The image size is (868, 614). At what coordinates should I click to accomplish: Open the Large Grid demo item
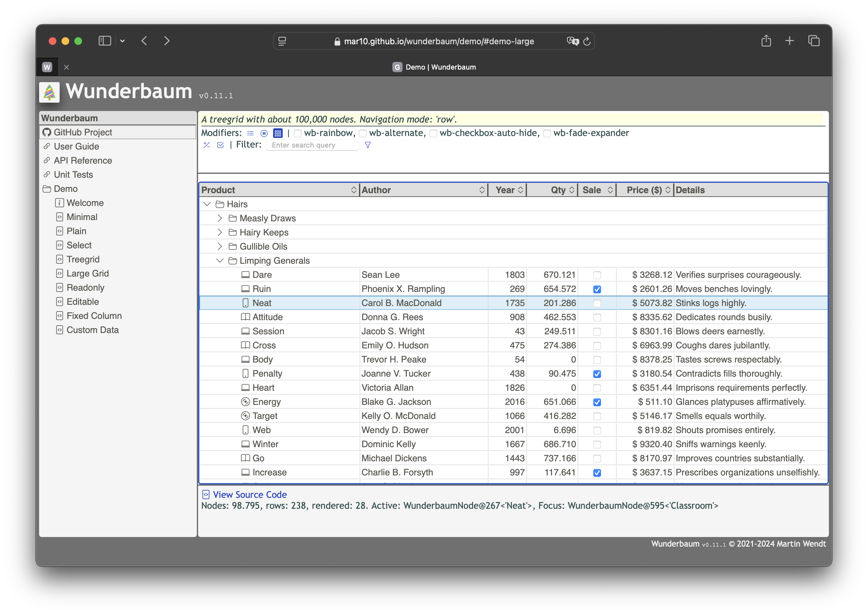[87, 274]
